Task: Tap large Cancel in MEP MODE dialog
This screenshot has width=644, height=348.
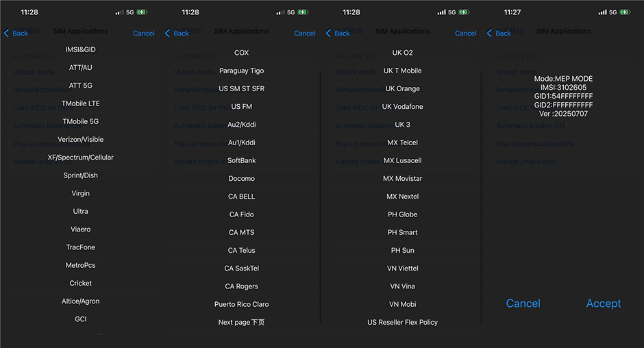Action: click(x=523, y=303)
